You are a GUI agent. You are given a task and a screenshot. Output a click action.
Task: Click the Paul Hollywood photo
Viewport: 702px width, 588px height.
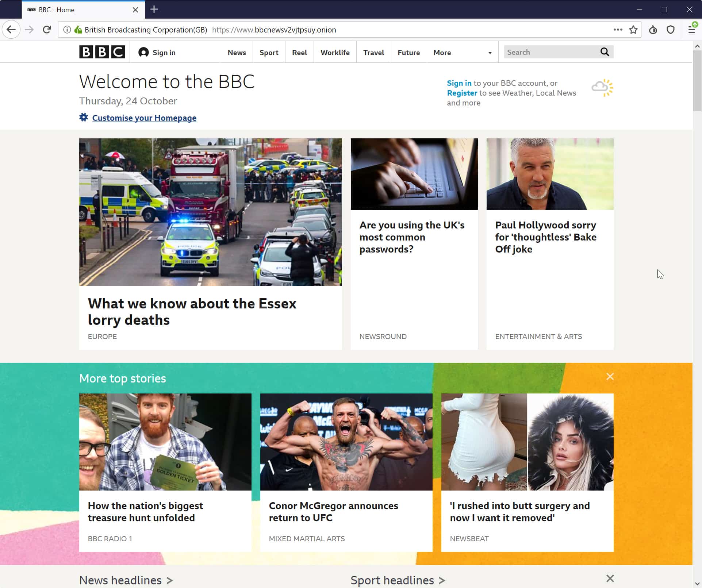[550, 174]
